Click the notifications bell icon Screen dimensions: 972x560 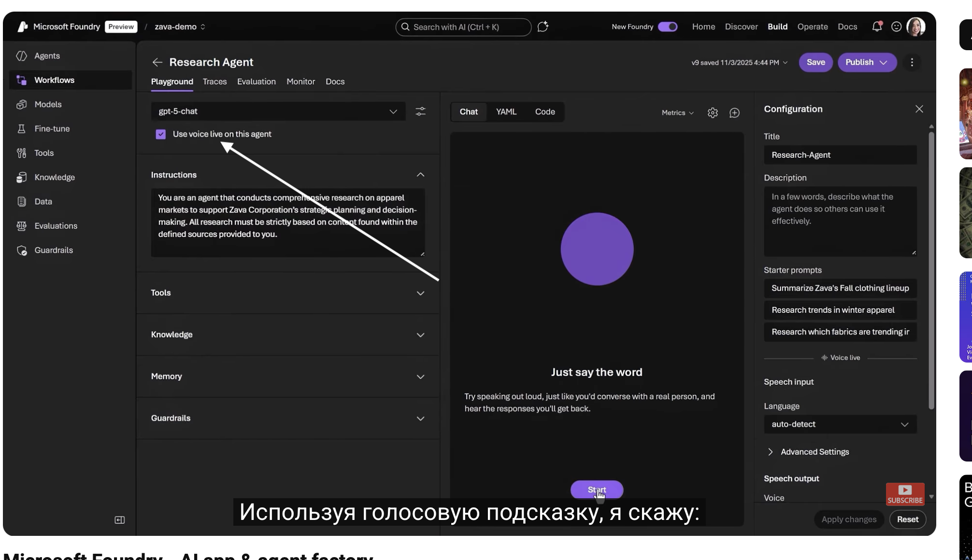coord(876,27)
